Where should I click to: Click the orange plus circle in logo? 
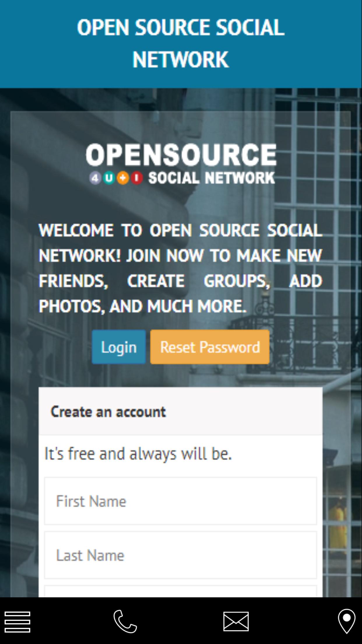(x=123, y=178)
